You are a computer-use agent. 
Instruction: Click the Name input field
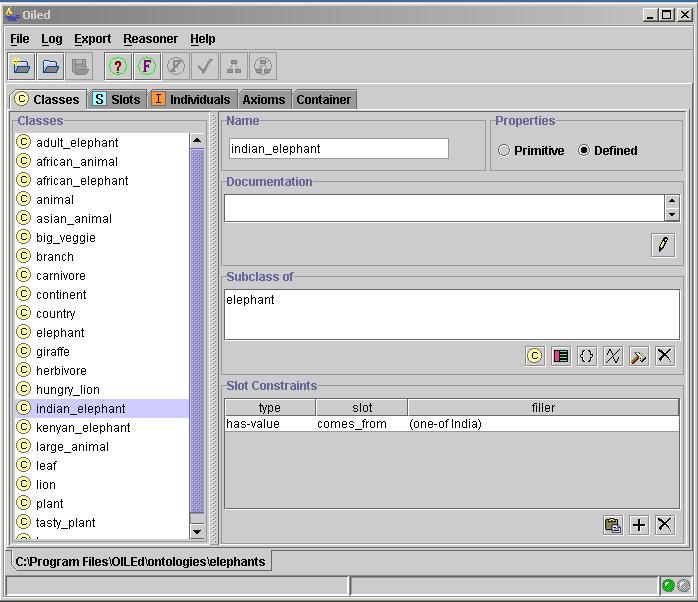click(339, 149)
